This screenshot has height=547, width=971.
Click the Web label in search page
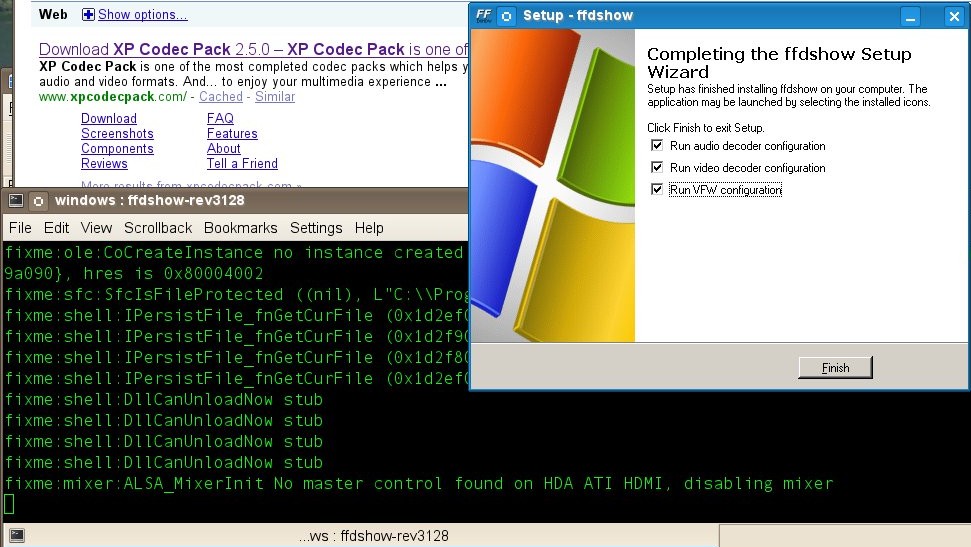point(53,14)
